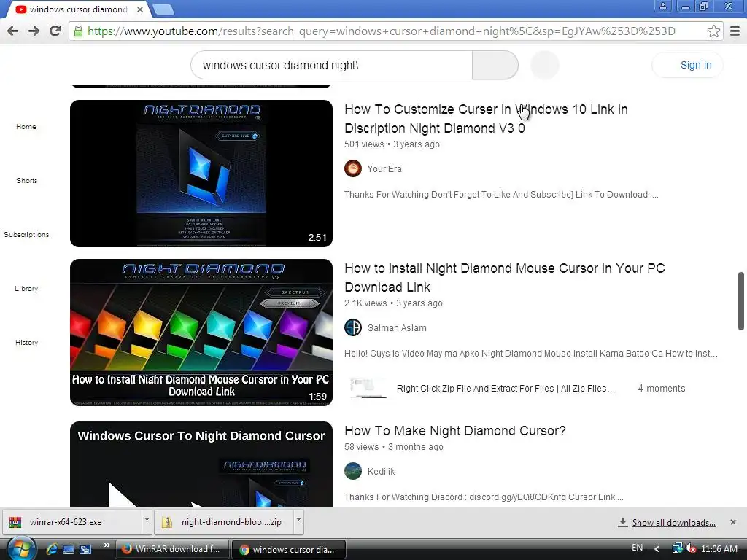Click the YouTube search box
Image resolution: width=747 pixels, height=560 pixels.
pos(331,65)
